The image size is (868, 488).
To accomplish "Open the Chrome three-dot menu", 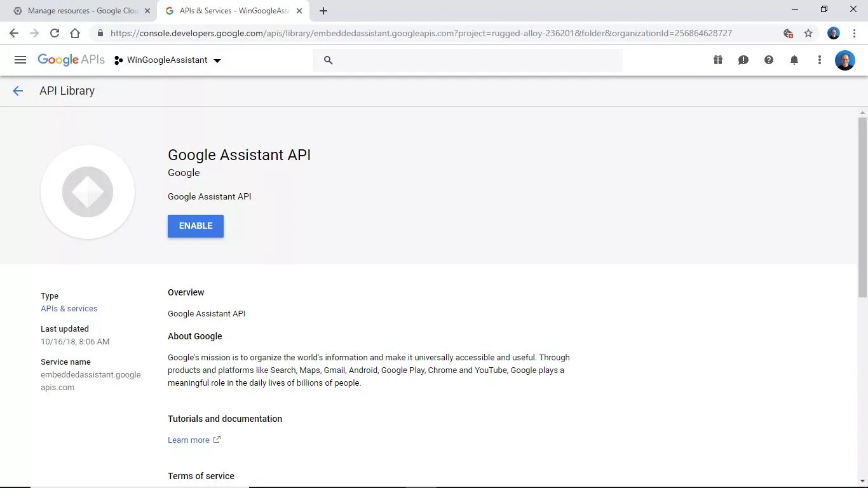I will pyautogui.click(x=854, y=33).
